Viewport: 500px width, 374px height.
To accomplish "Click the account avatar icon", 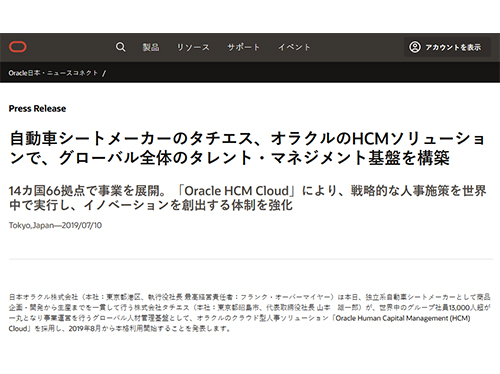I will [x=415, y=47].
